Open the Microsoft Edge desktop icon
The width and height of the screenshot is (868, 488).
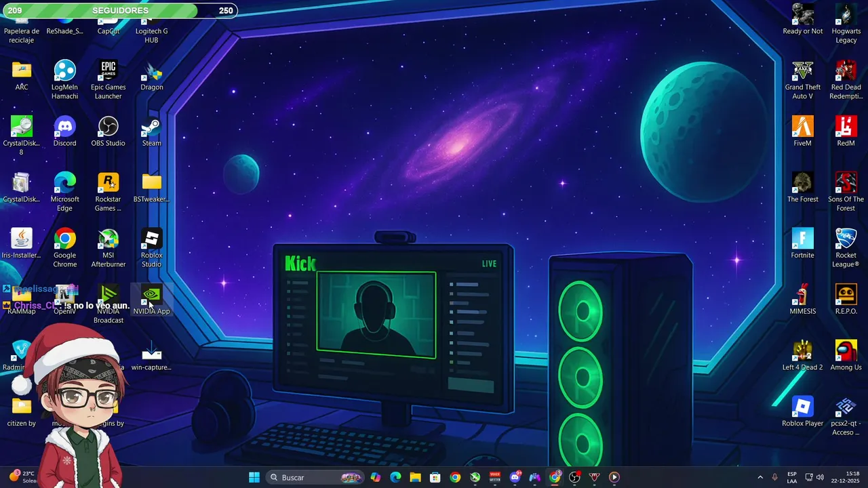(64, 192)
